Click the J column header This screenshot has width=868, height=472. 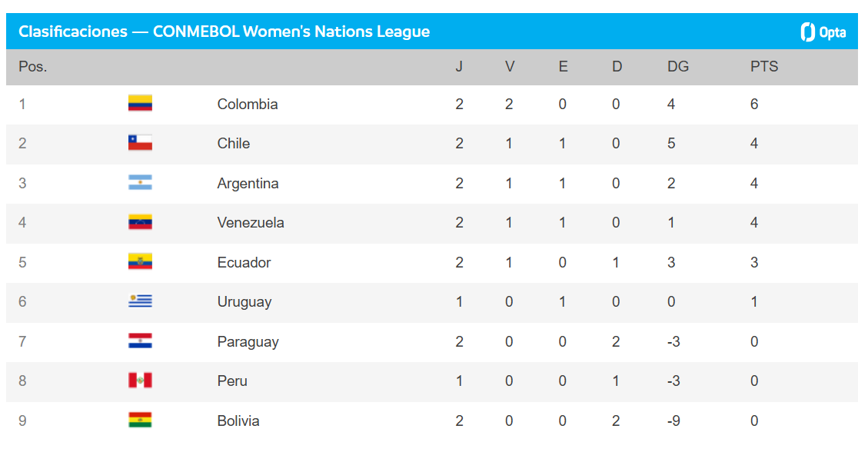(x=459, y=67)
